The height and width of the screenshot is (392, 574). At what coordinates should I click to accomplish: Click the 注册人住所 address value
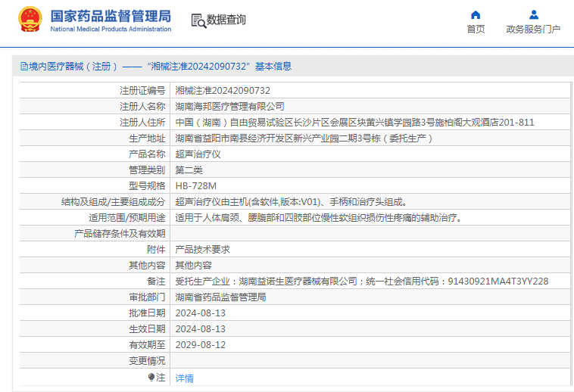pos(354,122)
